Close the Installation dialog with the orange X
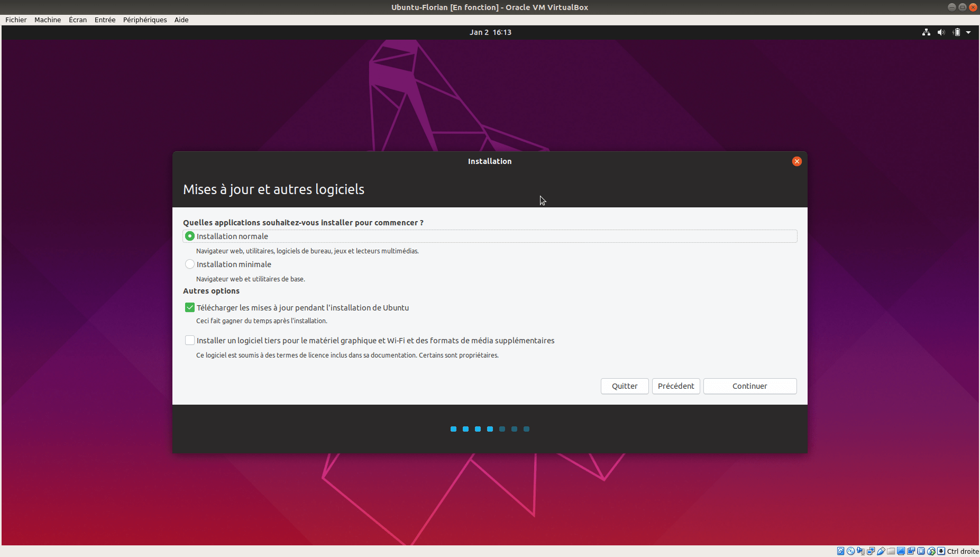Screen dimensions: 980x557 (796, 161)
